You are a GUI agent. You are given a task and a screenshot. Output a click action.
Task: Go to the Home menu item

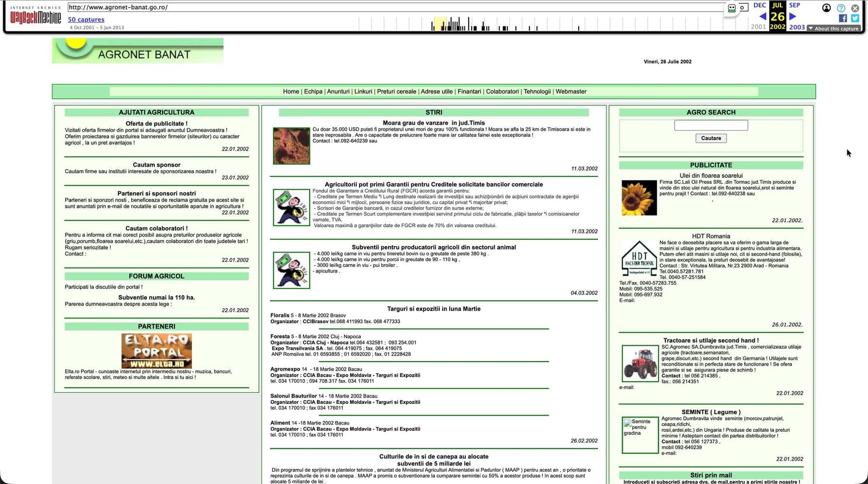pos(291,92)
